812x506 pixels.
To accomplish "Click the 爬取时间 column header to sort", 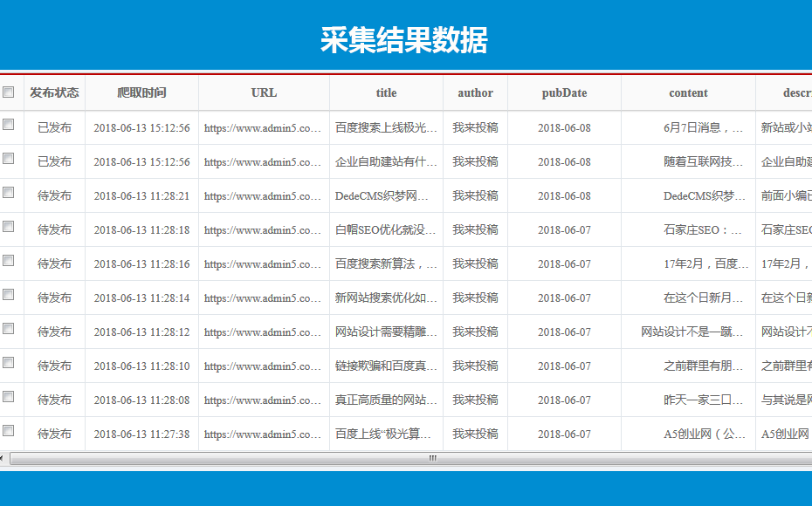I will [x=141, y=92].
